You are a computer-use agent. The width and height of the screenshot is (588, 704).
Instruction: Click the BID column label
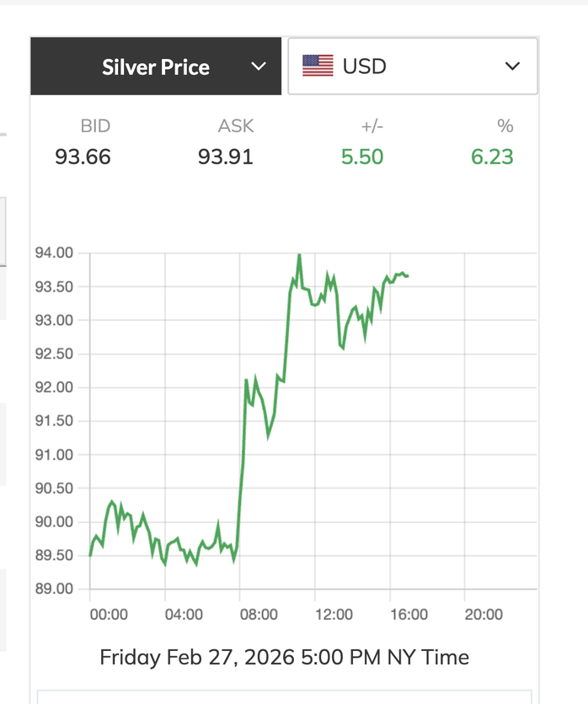coord(95,126)
